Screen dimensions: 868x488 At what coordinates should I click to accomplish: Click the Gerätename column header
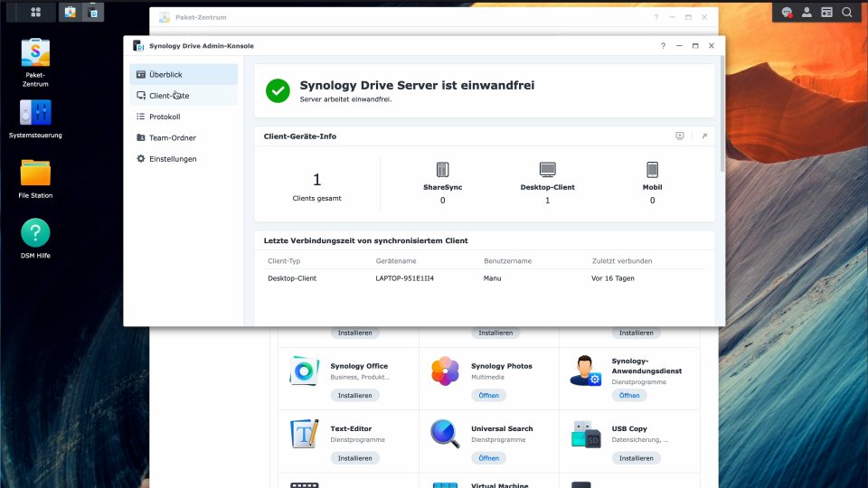[x=396, y=261]
